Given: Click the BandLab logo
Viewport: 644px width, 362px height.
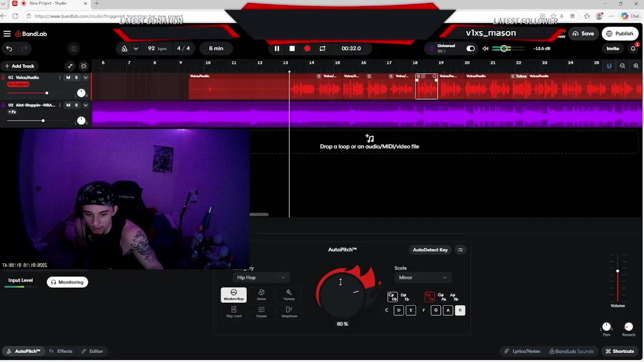Looking at the screenshot, I should pyautogui.click(x=31, y=34).
